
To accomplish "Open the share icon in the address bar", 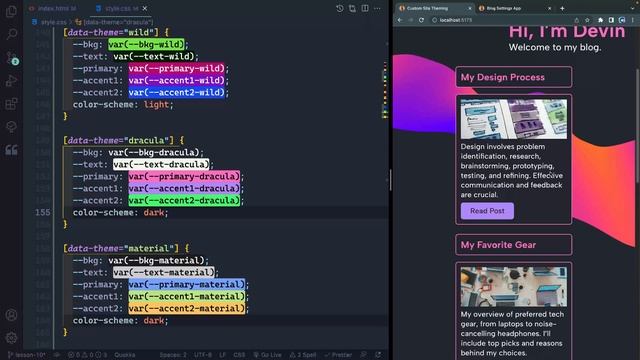I will coord(576,20).
